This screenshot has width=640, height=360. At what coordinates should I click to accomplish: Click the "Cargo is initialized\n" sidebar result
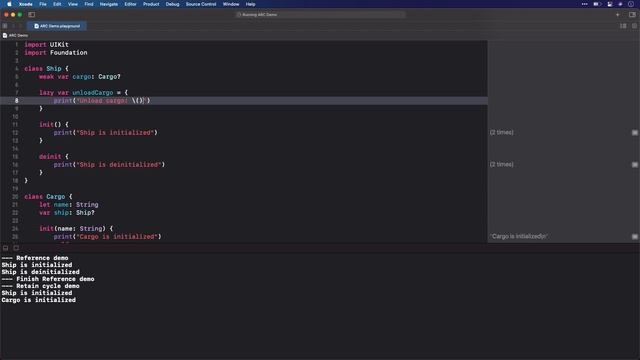[519, 237]
